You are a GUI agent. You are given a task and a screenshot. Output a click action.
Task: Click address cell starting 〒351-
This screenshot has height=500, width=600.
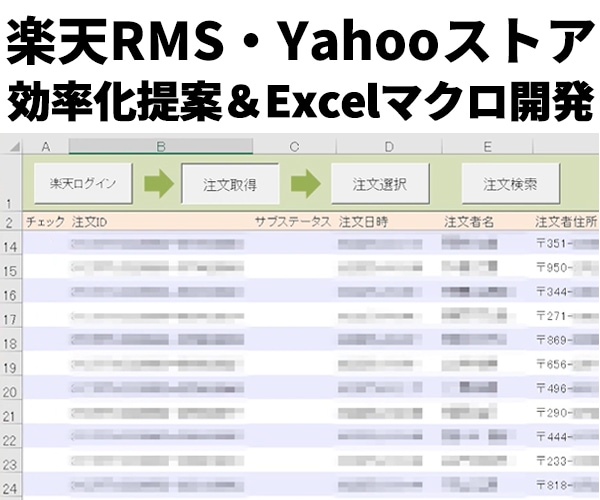[x=566, y=244]
